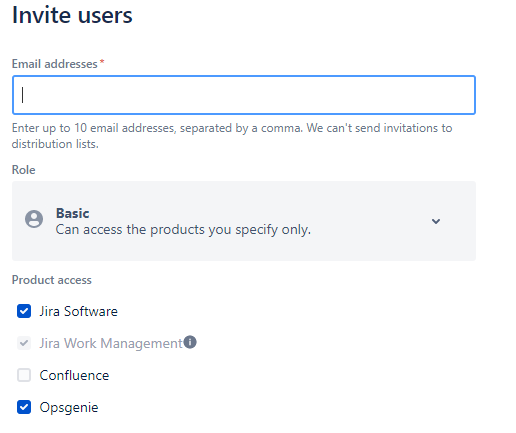
Task: Open the Basic role selector box
Action: pyautogui.click(x=244, y=221)
